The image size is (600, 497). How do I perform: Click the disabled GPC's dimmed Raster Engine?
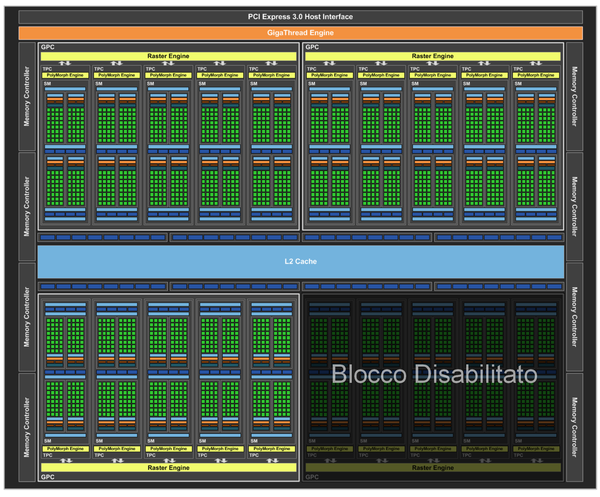[x=433, y=468]
